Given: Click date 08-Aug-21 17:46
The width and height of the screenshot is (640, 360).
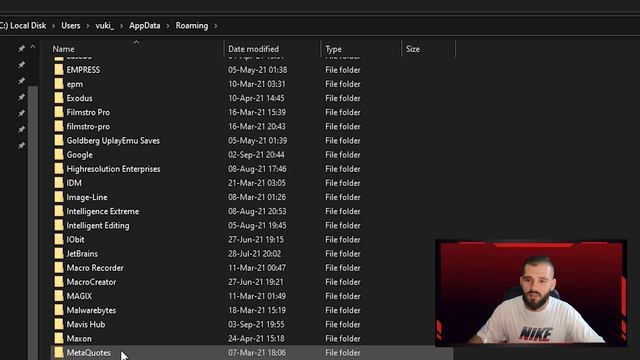Looking at the screenshot, I should coord(257,169).
